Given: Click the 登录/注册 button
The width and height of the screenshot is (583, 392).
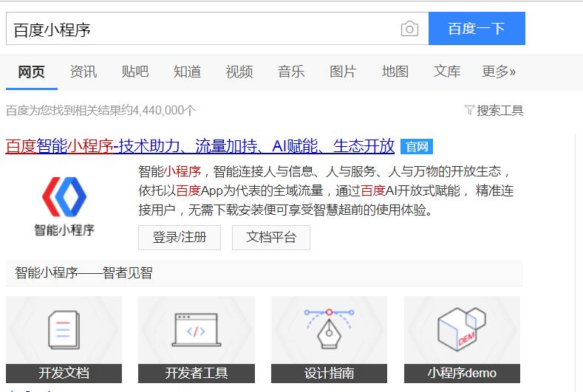Looking at the screenshot, I should click(x=180, y=238).
